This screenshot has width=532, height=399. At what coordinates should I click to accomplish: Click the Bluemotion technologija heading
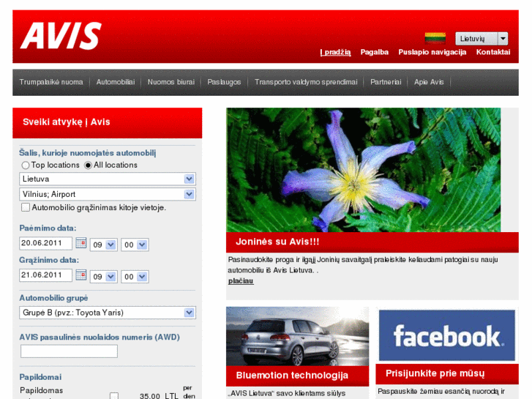pyautogui.click(x=292, y=376)
